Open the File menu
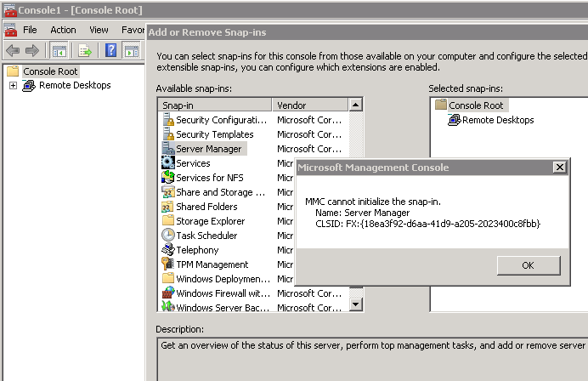 [x=30, y=30]
